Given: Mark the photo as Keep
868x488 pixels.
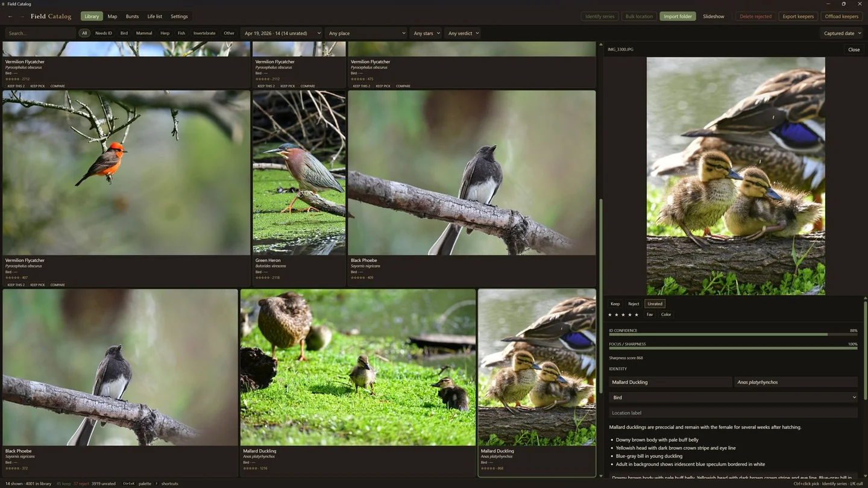Looking at the screenshot, I should (615, 304).
